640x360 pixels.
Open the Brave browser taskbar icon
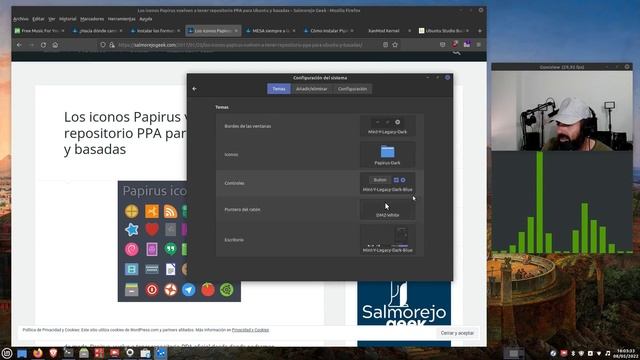pos(53,353)
